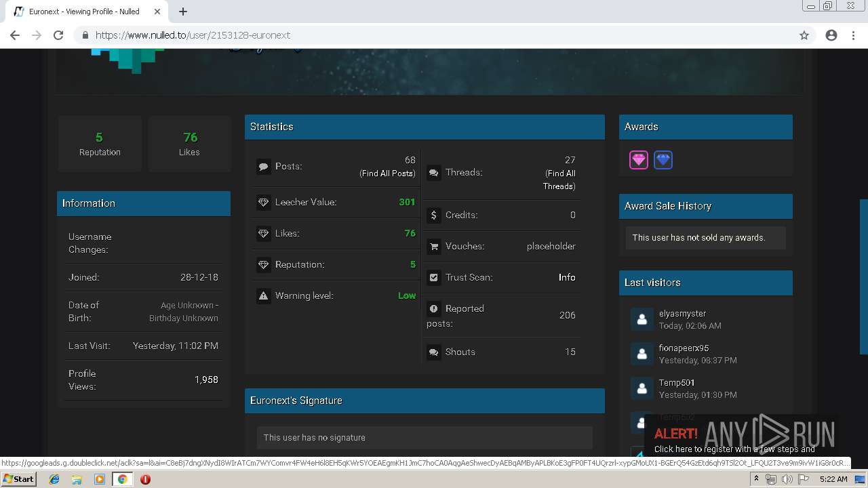868x488 pixels.
Task: Click the Warning level triangle icon
Action: tap(263, 296)
